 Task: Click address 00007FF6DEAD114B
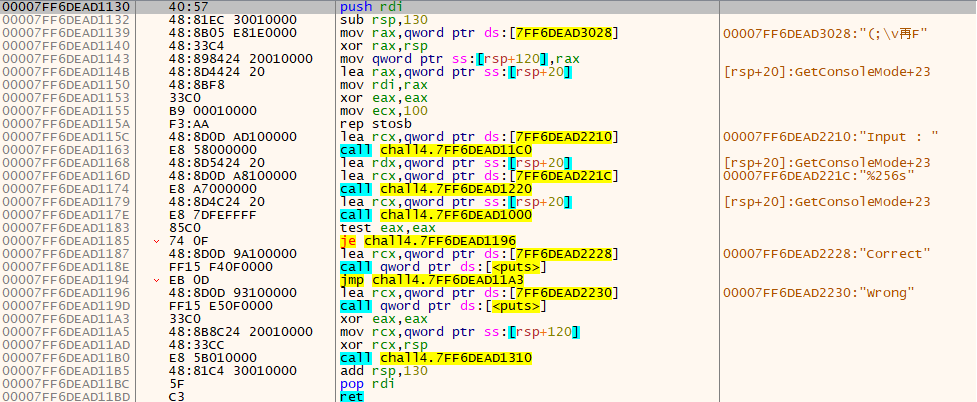point(66,72)
